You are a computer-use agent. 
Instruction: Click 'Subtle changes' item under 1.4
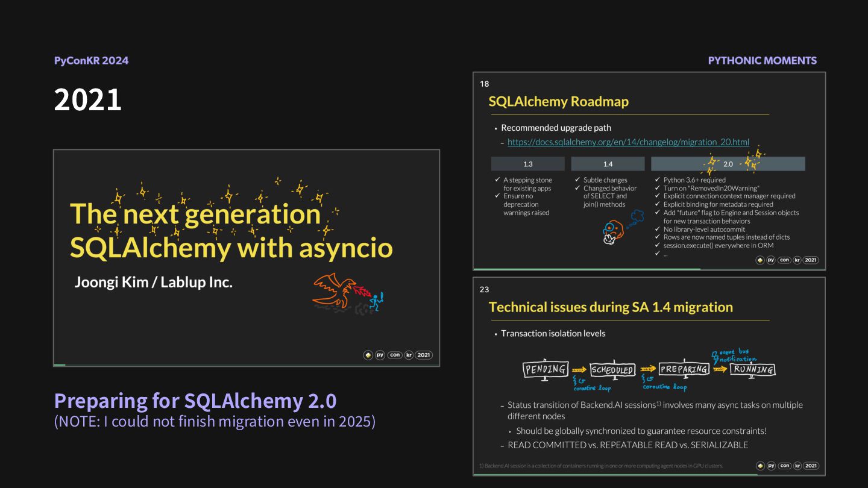point(605,180)
